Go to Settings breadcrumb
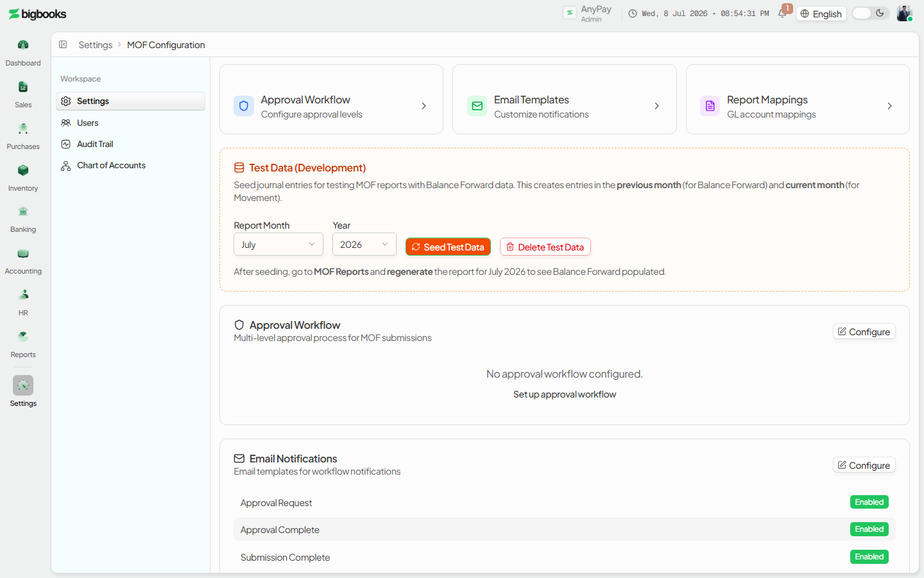The width and height of the screenshot is (924, 578). 95,45
